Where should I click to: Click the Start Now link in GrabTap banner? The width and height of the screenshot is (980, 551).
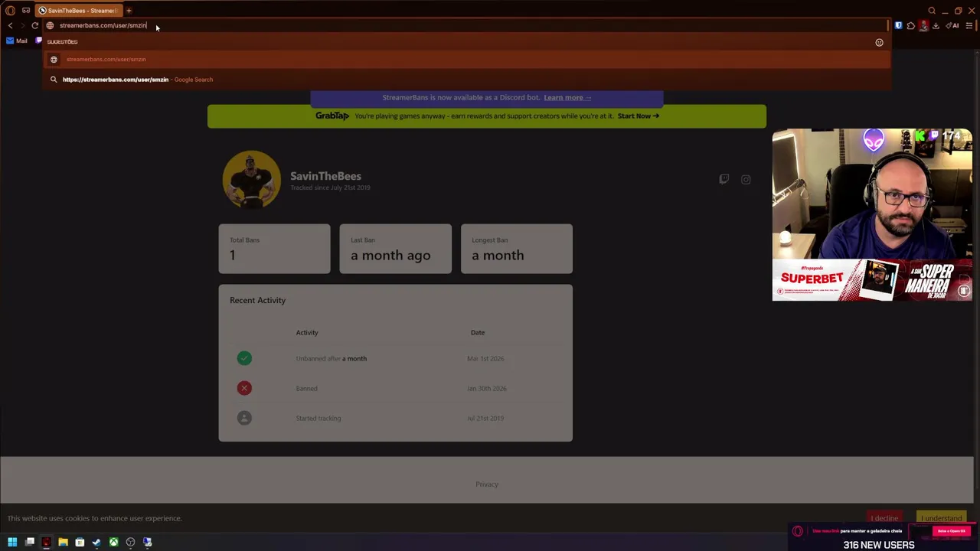click(638, 116)
